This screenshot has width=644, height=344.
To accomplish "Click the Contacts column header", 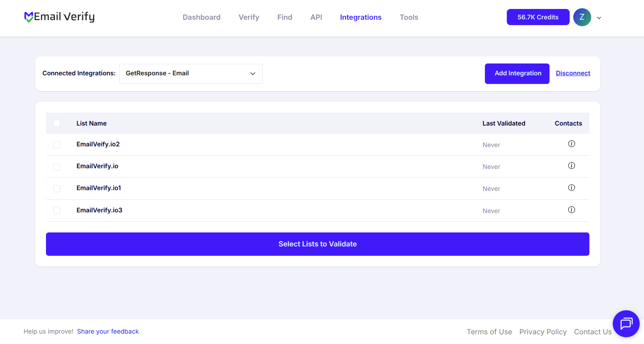I will [x=568, y=123].
